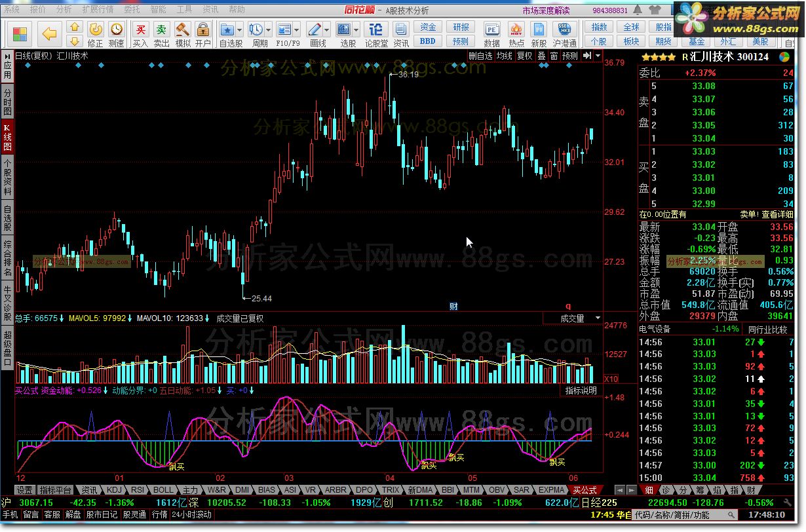Toggle the 预测 button in chart header

[x=571, y=56]
